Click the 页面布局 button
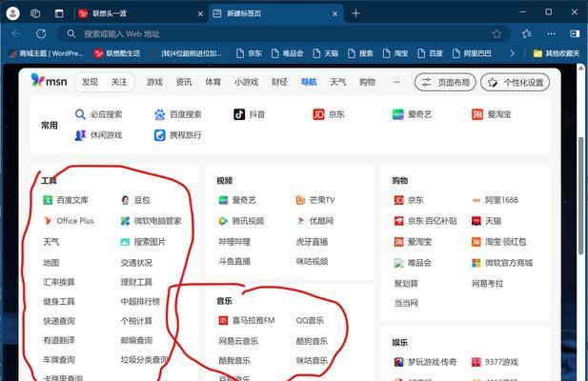The image size is (588, 381). tap(445, 82)
